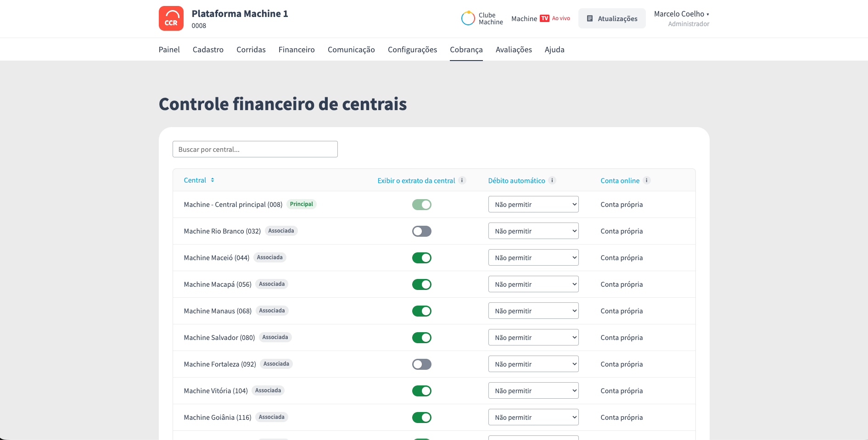Disable extrato for Machine Macapá (056)
868x440 pixels.
point(422,284)
